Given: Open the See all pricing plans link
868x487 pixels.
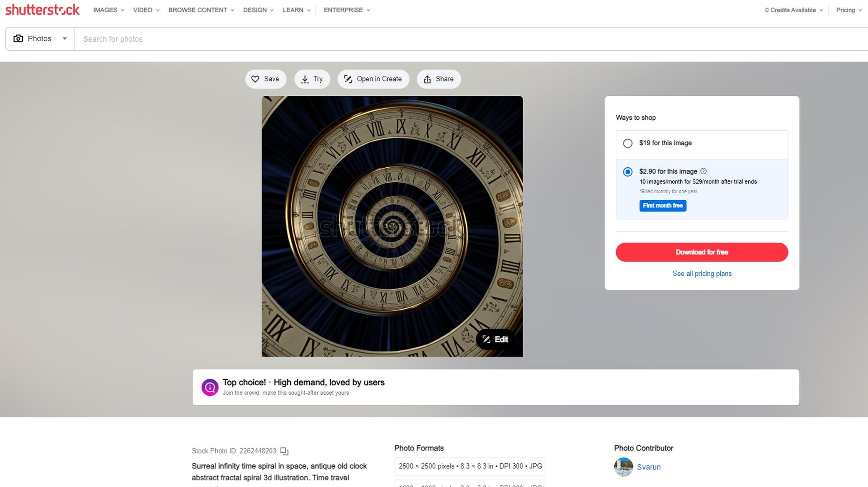Looking at the screenshot, I should click(702, 274).
